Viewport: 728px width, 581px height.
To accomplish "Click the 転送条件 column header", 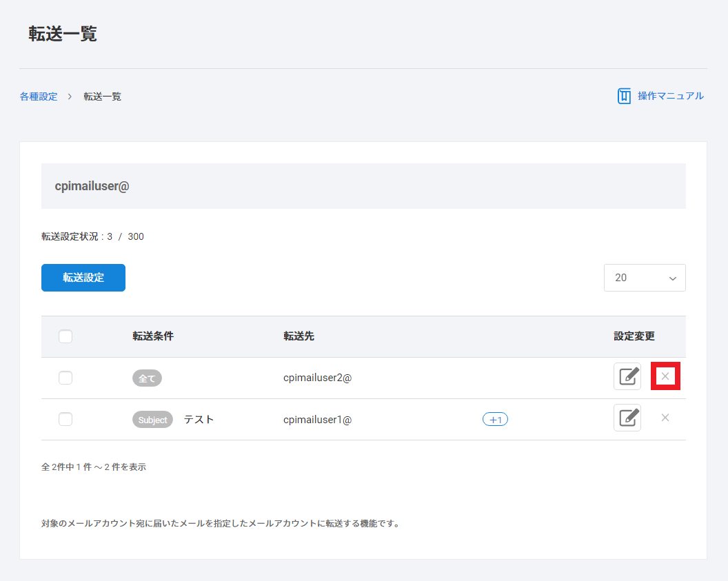I will (x=153, y=336).
